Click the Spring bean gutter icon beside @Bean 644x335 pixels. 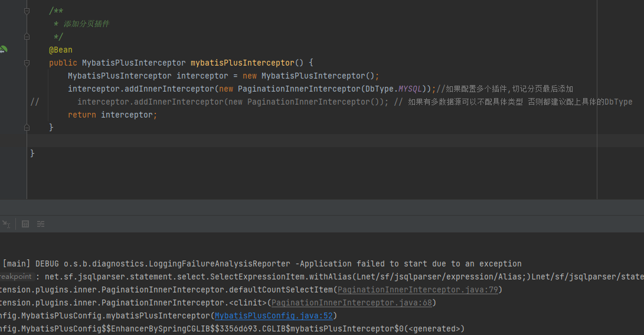[4, 50]
